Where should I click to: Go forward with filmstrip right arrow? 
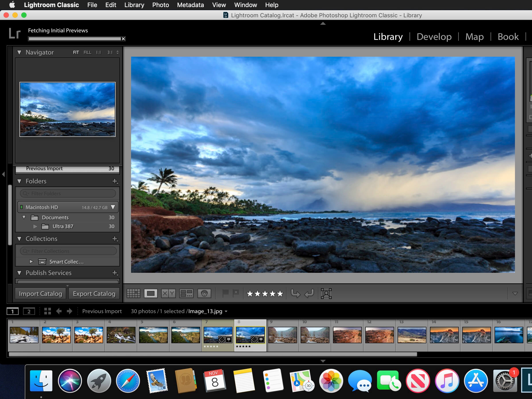(x=70, y=311)
